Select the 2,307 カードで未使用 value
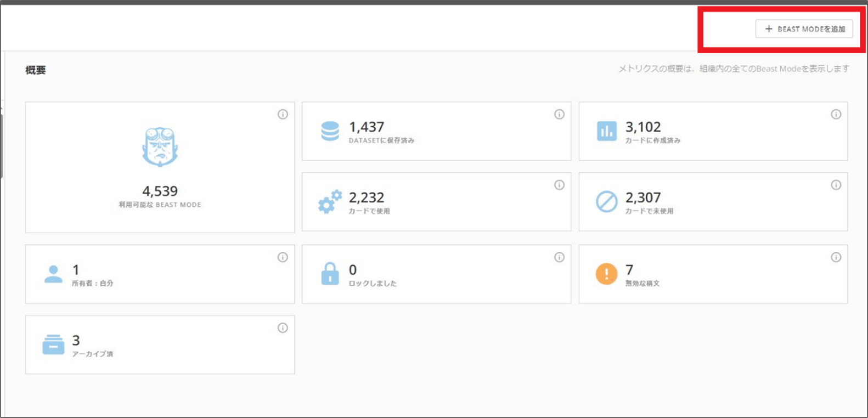The height and width of the screenshot is (418, 868). point(643,197)
